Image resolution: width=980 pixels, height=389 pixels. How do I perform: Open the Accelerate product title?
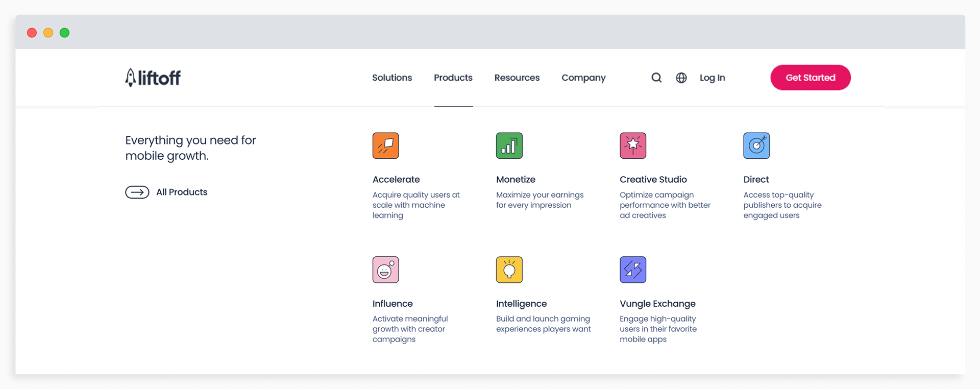(396, 179)
